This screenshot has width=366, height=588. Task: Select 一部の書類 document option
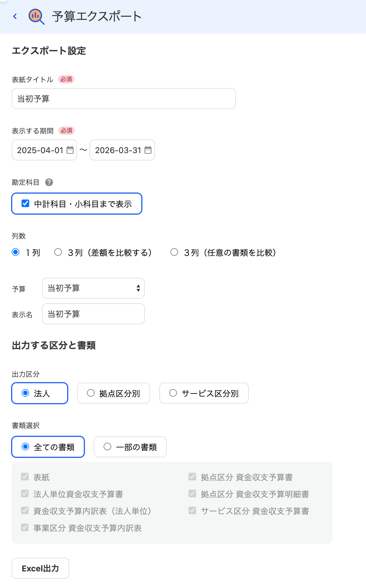coord(130,447)
